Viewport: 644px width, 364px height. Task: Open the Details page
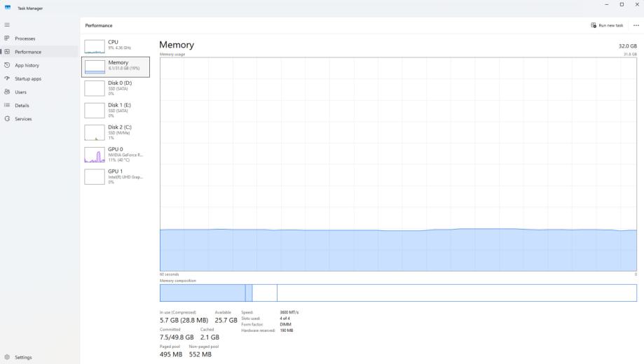coord(22,106)
